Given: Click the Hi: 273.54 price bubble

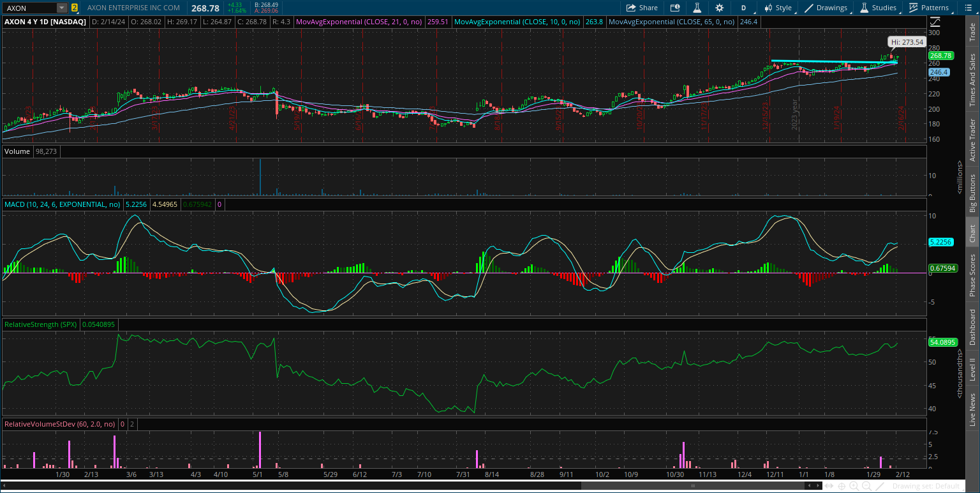Looking at the screenshot, I should pos(907,42).
